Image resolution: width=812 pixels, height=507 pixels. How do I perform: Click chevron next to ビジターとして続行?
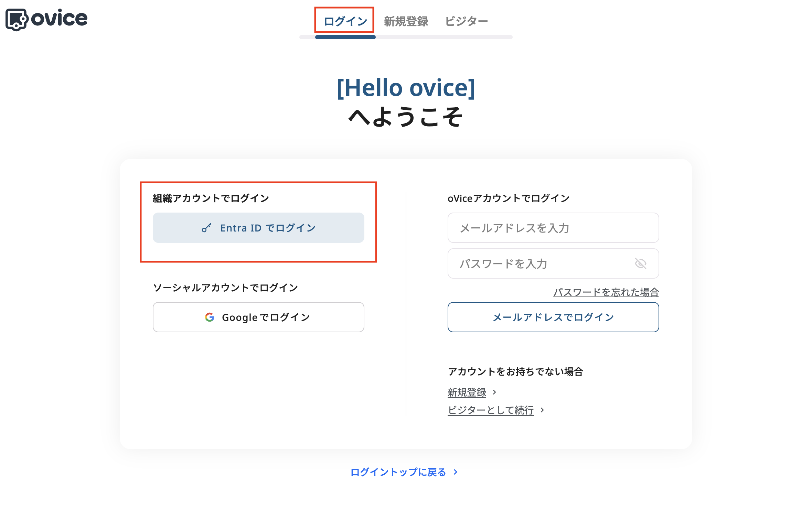coord(542,410)
